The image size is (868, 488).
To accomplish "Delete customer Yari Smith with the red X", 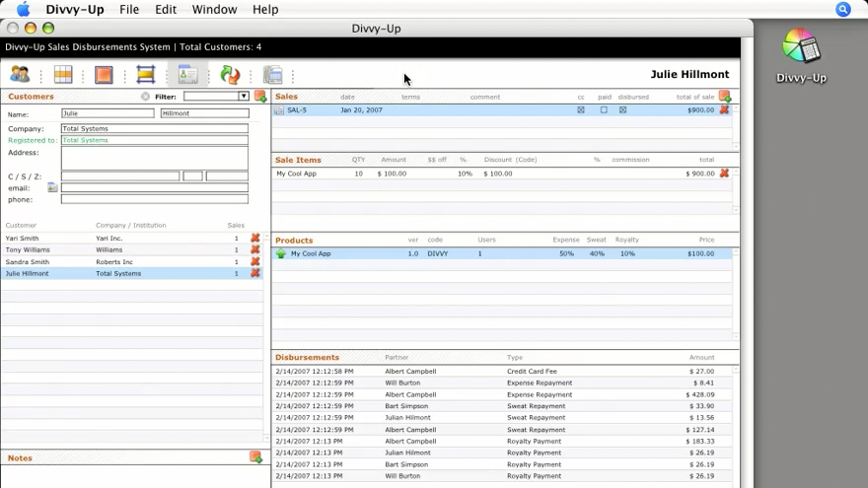I will pos(255,238).
